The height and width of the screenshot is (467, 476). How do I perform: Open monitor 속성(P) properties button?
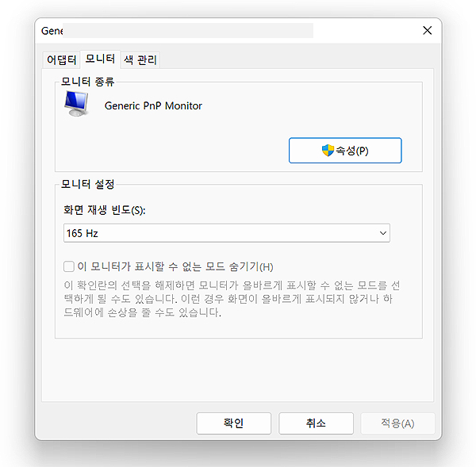[345, 151]
